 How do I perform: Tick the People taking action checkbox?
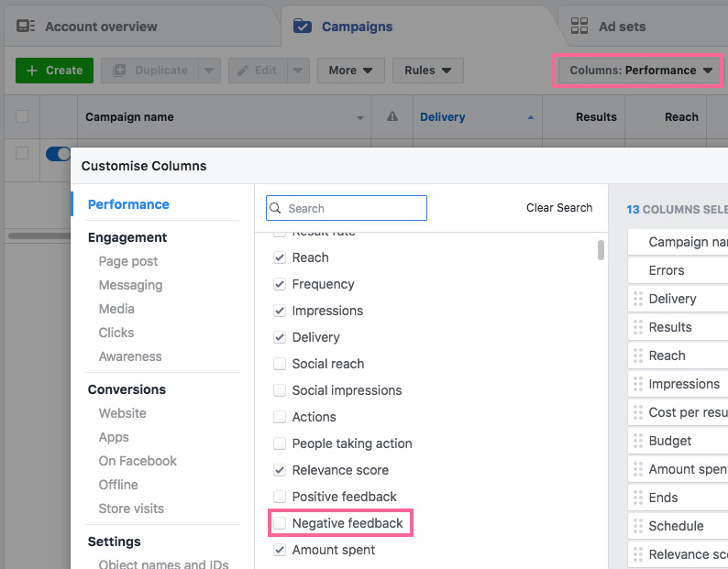(x=280, y=443)
